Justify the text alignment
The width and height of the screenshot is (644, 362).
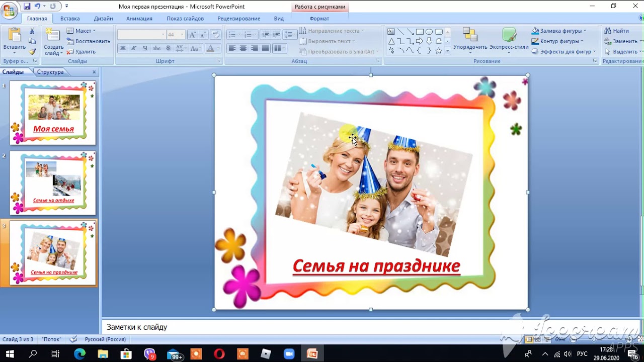[266, 48]
